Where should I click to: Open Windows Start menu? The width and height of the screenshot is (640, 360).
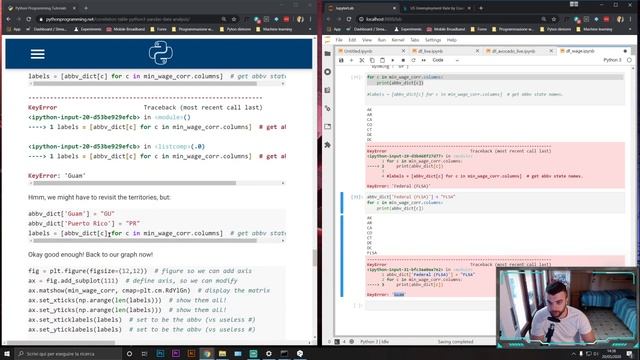pos(7,353)
